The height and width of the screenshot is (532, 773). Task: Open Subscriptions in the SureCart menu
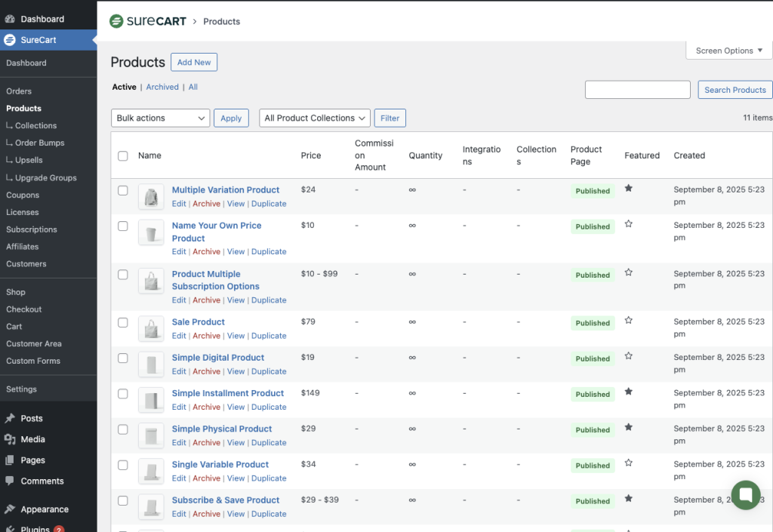point(32,229)
